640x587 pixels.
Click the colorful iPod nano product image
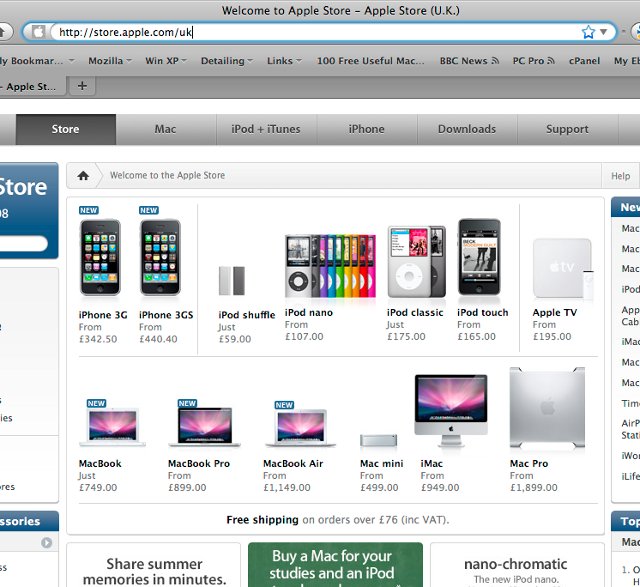(330, 265)
